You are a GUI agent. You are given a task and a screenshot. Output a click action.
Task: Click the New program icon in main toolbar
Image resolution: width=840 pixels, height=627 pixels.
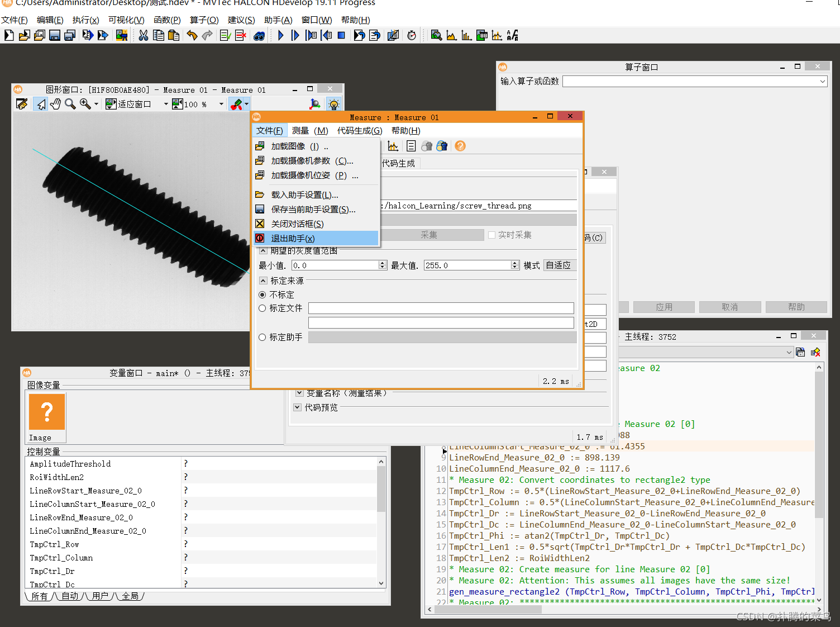(9, 35)
